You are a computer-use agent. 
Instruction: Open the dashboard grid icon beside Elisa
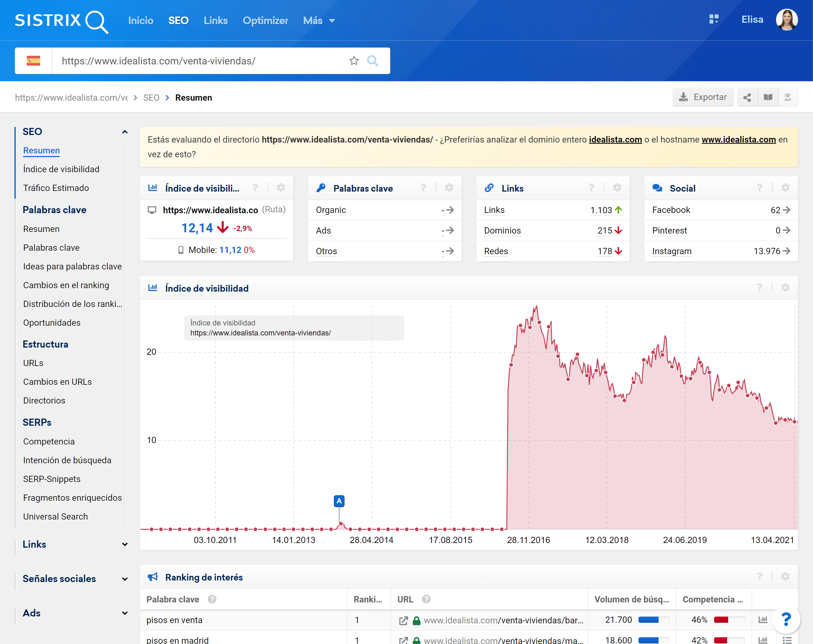click(x=714, y=20)
